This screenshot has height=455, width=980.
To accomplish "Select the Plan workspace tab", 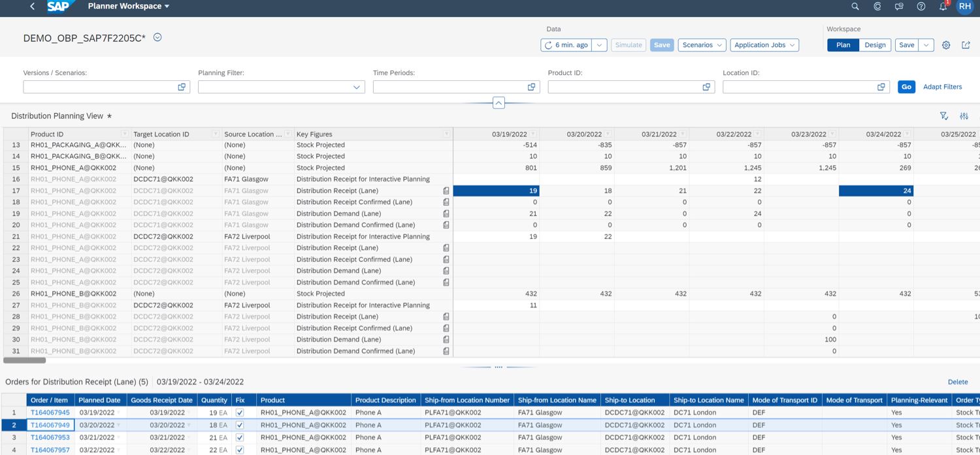I will click(x=843, y=45).
